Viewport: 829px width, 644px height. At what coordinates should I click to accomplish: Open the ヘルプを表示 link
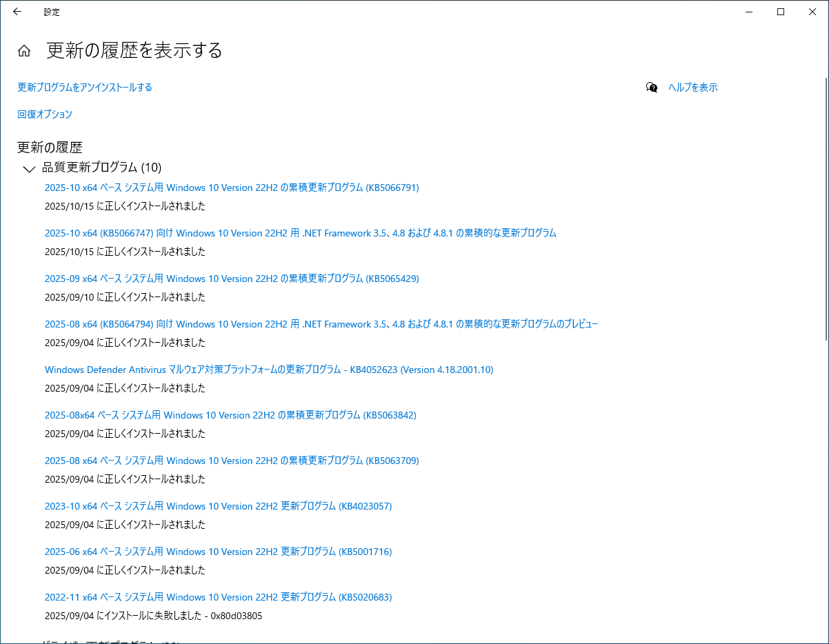click(692, 88)
